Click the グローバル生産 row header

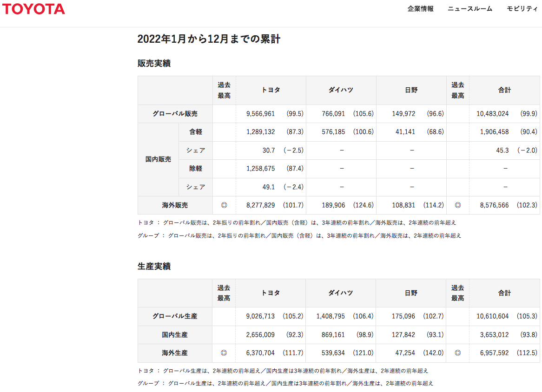tap(175, 316)
